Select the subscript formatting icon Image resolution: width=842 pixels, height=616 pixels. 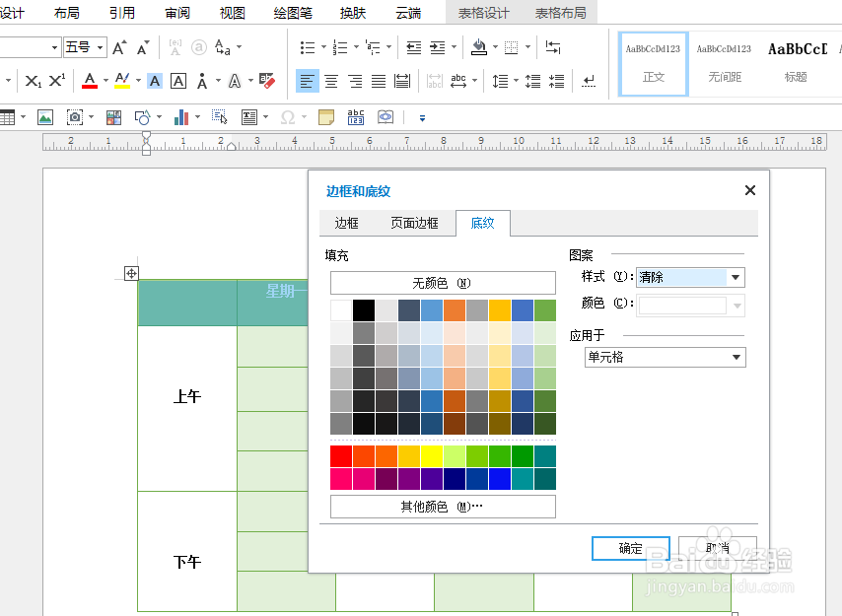[x=33, y=81]
